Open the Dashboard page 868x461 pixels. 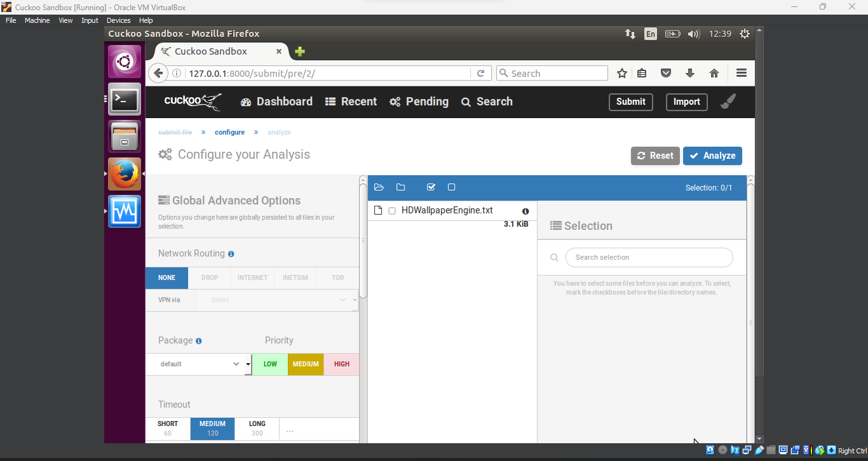tap(276, 102)
